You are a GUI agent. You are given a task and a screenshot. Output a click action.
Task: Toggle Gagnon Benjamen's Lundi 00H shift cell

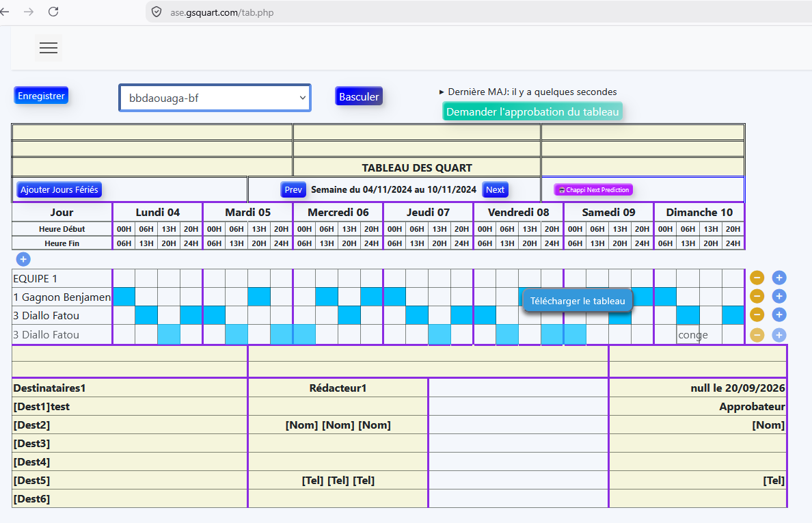[124, 297]
